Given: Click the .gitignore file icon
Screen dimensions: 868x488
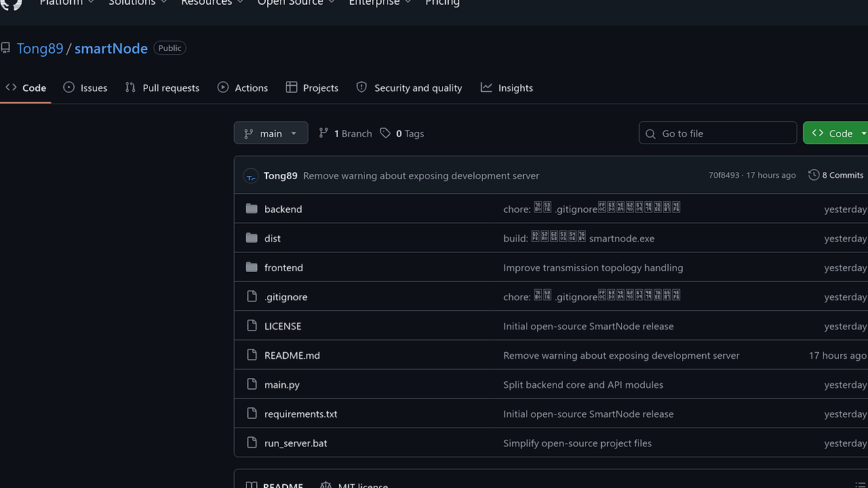Looking at the screenshot, I should (x=252, y=296).
